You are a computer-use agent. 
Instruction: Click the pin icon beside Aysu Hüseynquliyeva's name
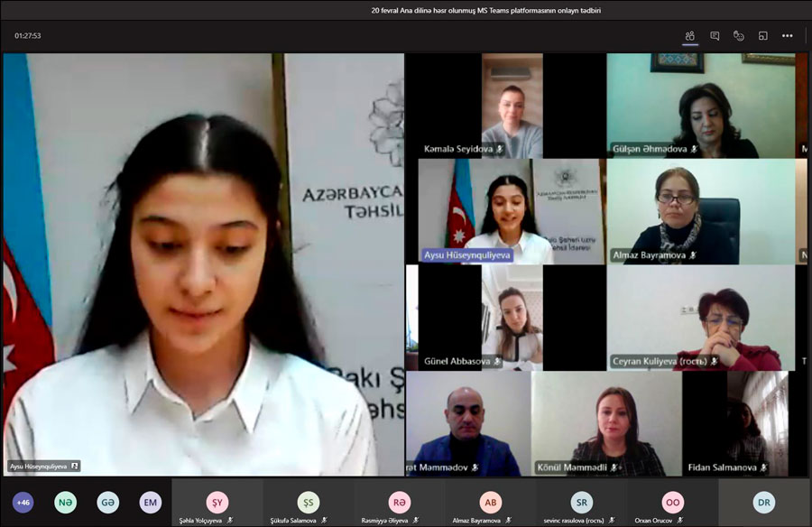click(x=75, y=467)
